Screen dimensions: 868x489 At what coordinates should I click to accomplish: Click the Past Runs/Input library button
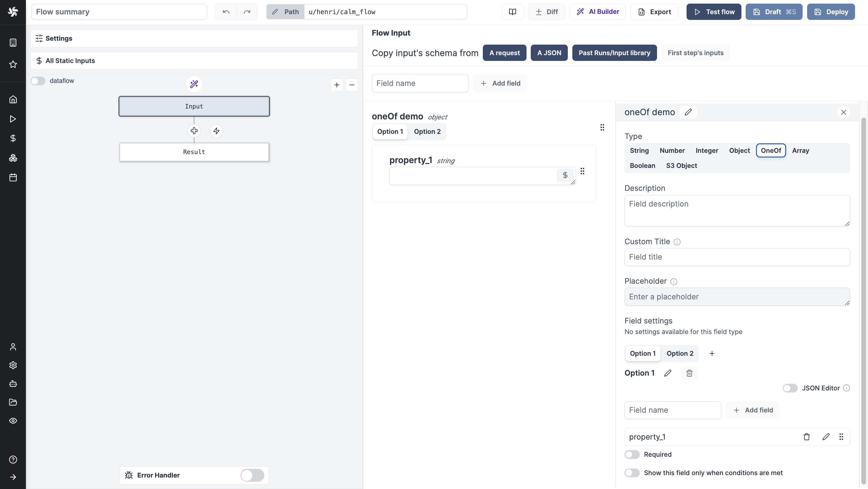click(x=614, y=53)
